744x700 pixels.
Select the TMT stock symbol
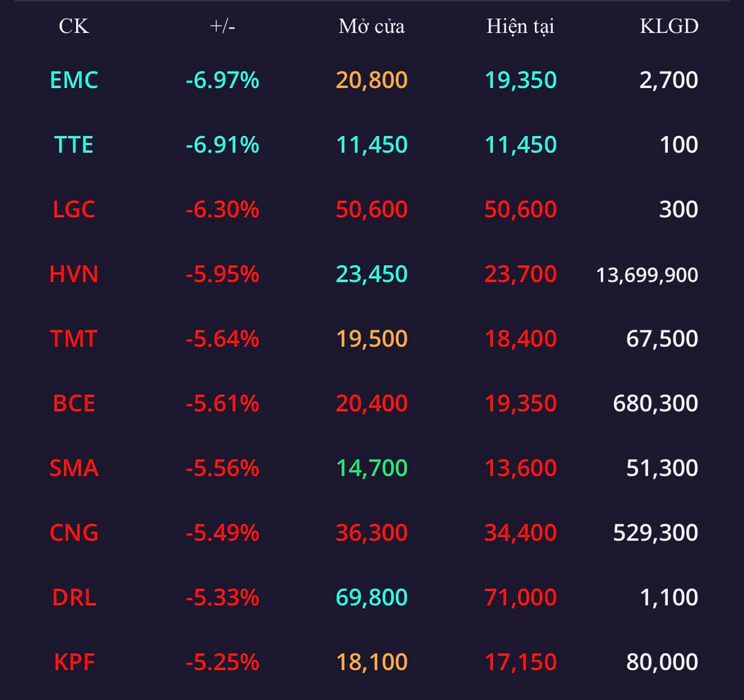74,339
